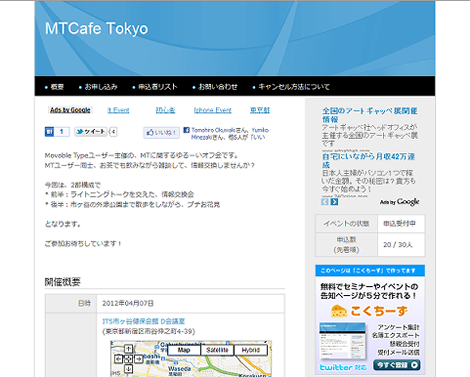470x377 pixels.
Task: Open the ITS市ヶ谷健保会館 D会議室 venue link
Action: coord(143,321)
